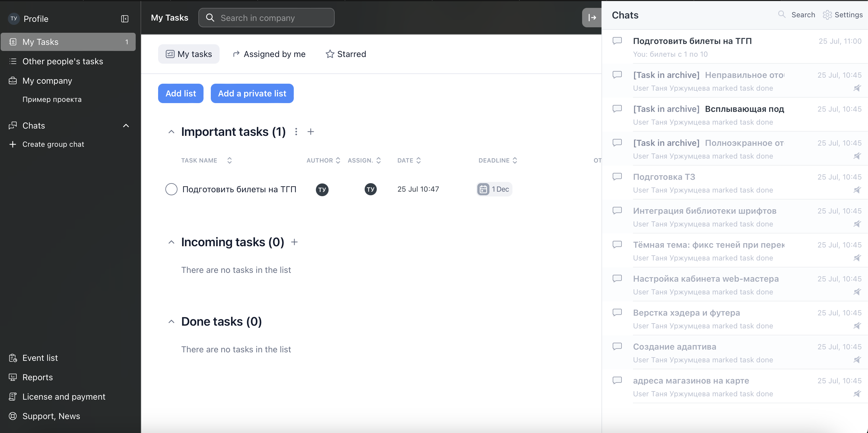The width and height of the screenshot is (868, 433).
Task: Click the chat panel collapse arrow icon
Action: [x=592, y=18]
